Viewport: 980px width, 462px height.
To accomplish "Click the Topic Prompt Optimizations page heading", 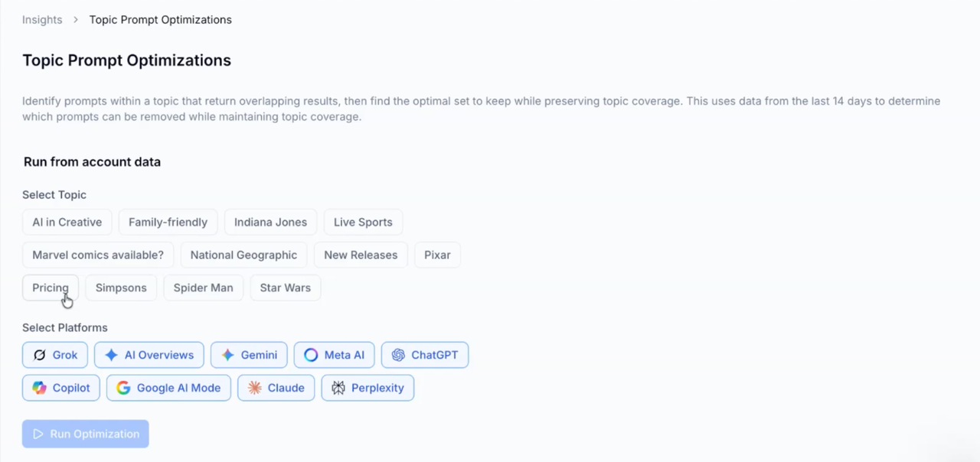I will [126, 60].
